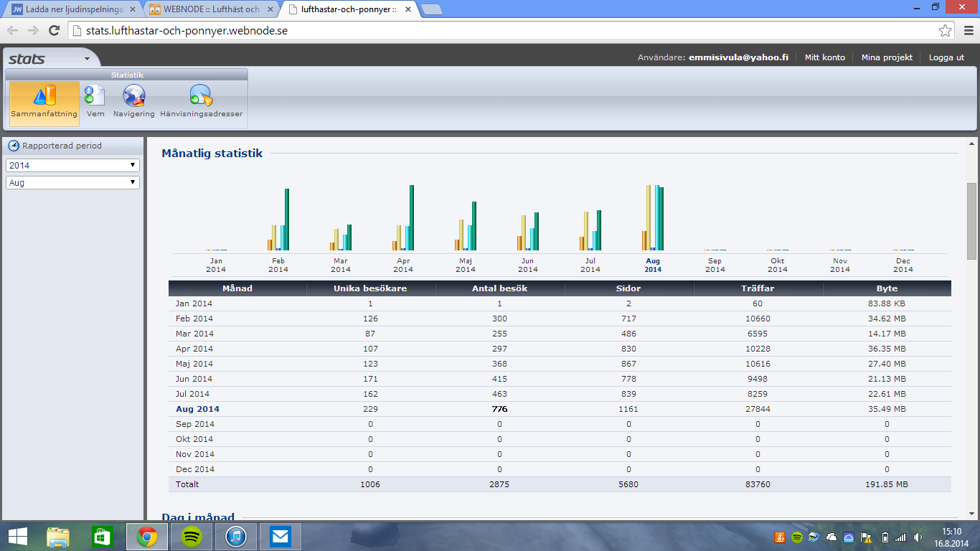Go to the Mitt konto link
The height and width of the screenshot is (551, 980).
pos(824,57)
